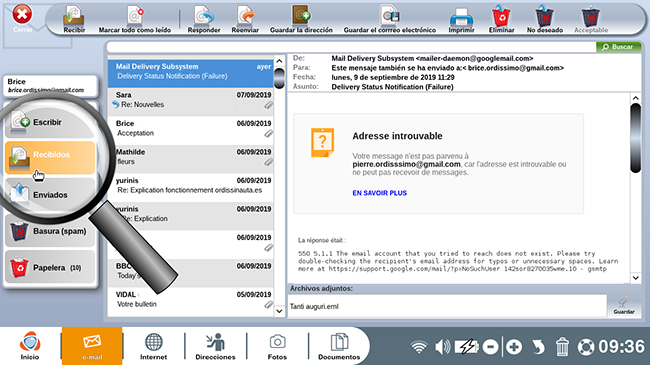Screen dimensions: 650x365
Task: Click attachment paperclip on Mathilde's email
Action: pos(269,162)
